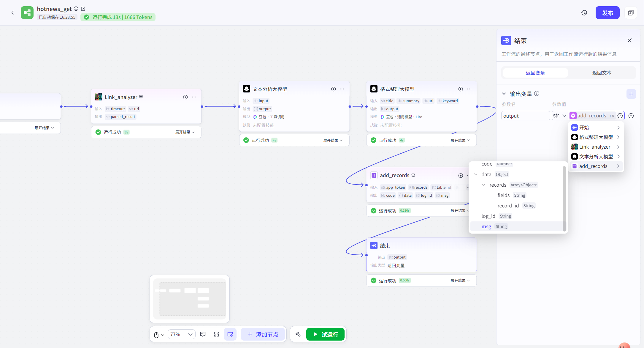The height and width of the screenshot is (348, 644).
Task: Click the output parameter name field
Action: pyautogui.click(x=525, y=116)
